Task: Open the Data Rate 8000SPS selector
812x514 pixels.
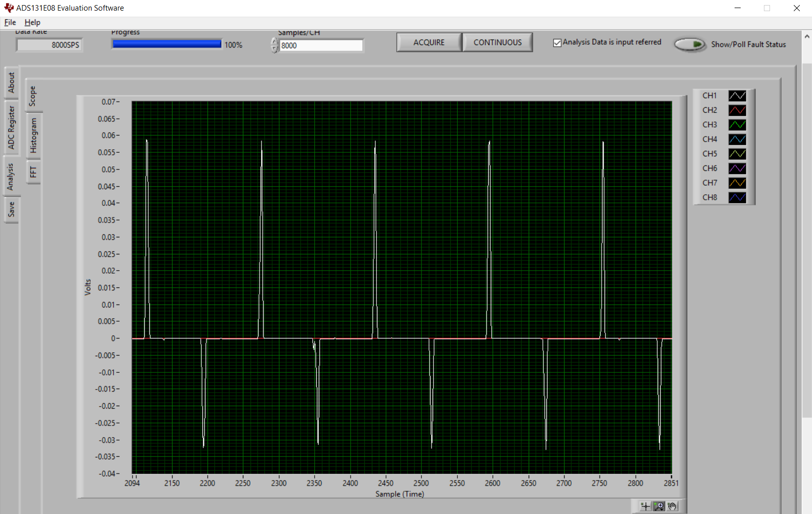Action: point(50,45)
